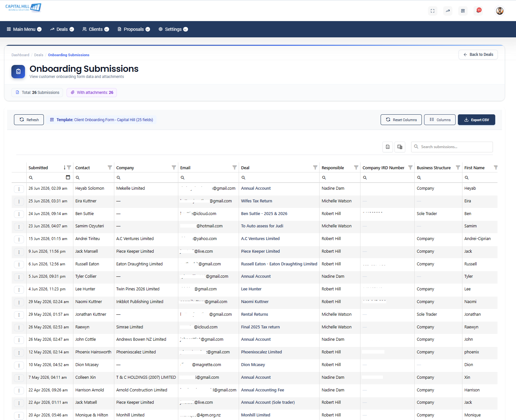Image resolution: width=516 pixels, height=420 pixels.
Task: Open date picker in Submitted filter row
Action: pos(68,177)
